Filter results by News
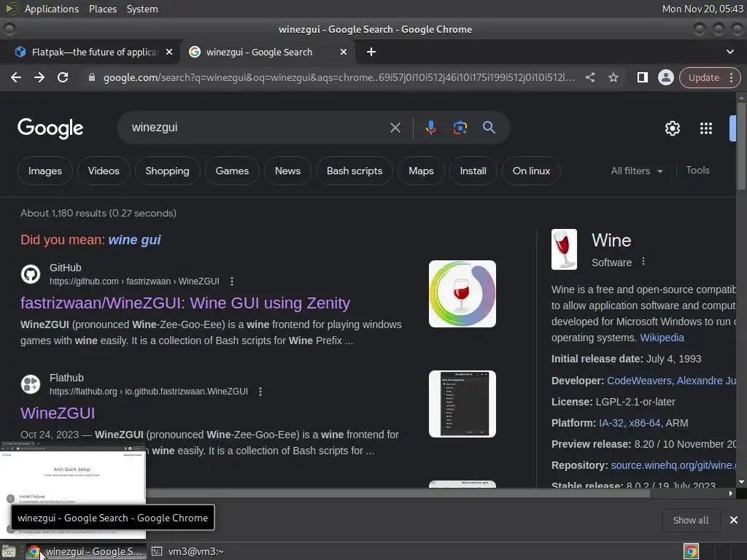 pos(287,171)
